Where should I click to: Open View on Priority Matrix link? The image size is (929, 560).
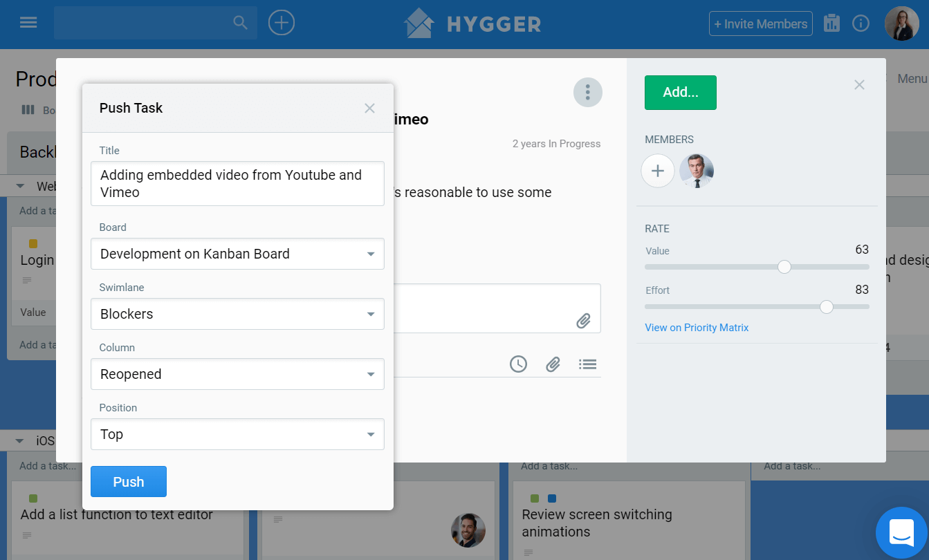tap(697, 328)
